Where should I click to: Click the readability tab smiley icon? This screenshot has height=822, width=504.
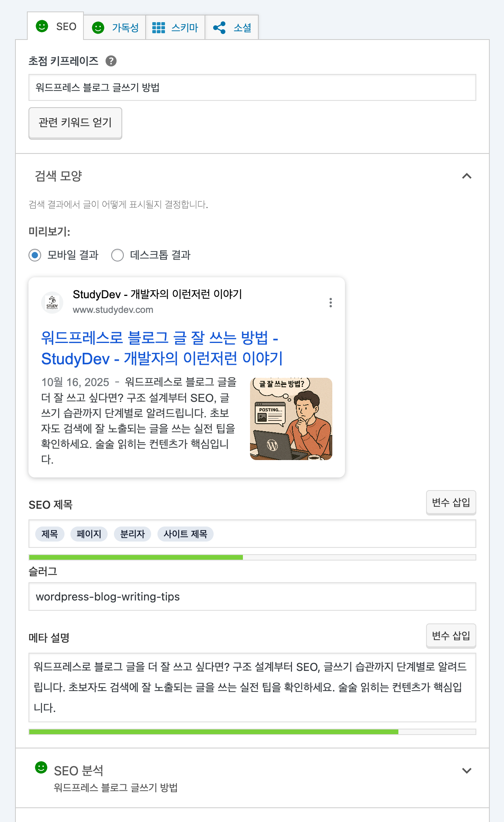pos(98,28)
